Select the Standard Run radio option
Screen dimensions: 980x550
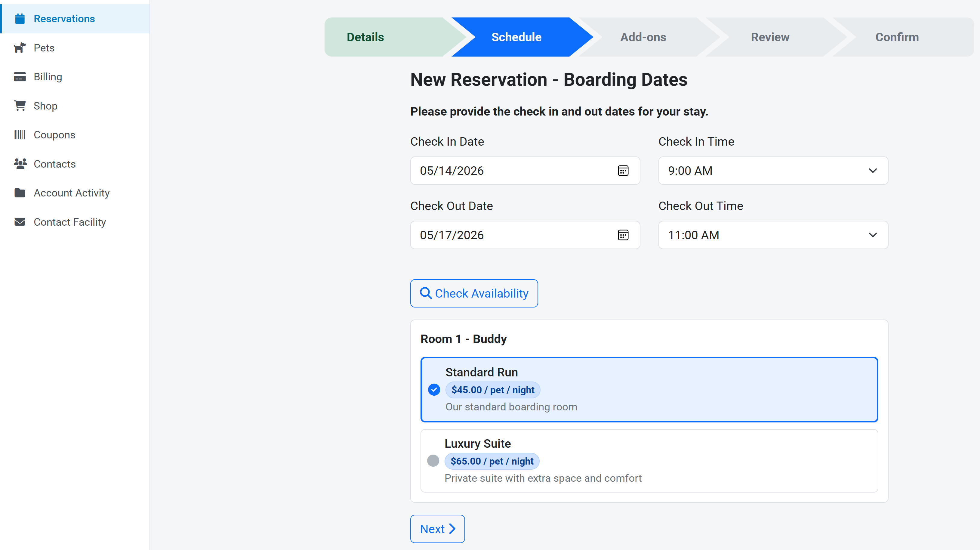click(434, 390)
